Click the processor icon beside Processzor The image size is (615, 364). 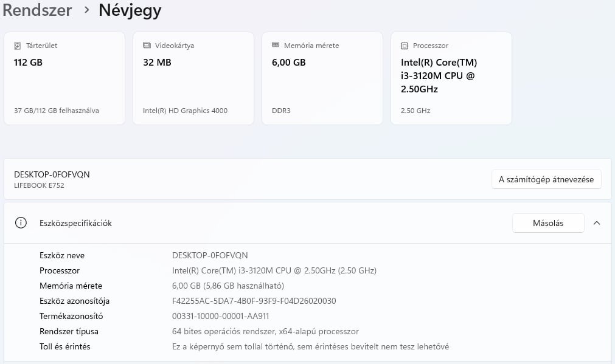(x=405, y=46)
